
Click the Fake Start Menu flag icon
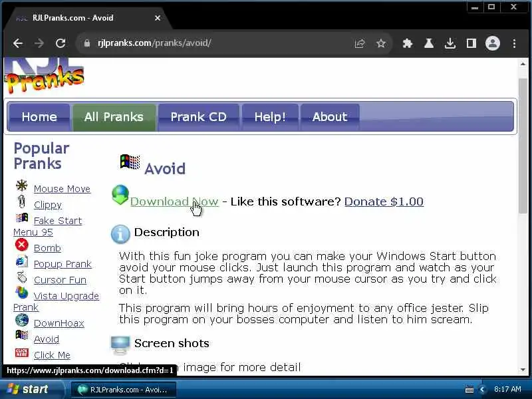(x=22, y=217)
